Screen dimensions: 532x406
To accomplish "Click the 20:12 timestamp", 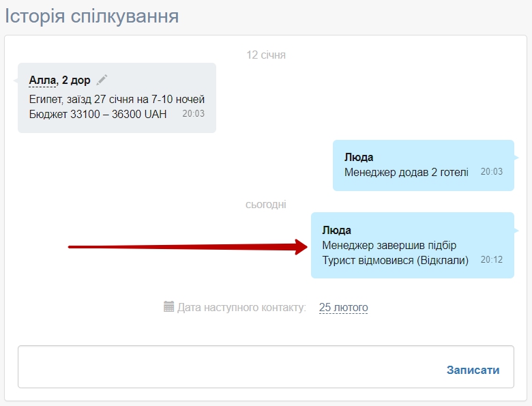I will point(492,260).
